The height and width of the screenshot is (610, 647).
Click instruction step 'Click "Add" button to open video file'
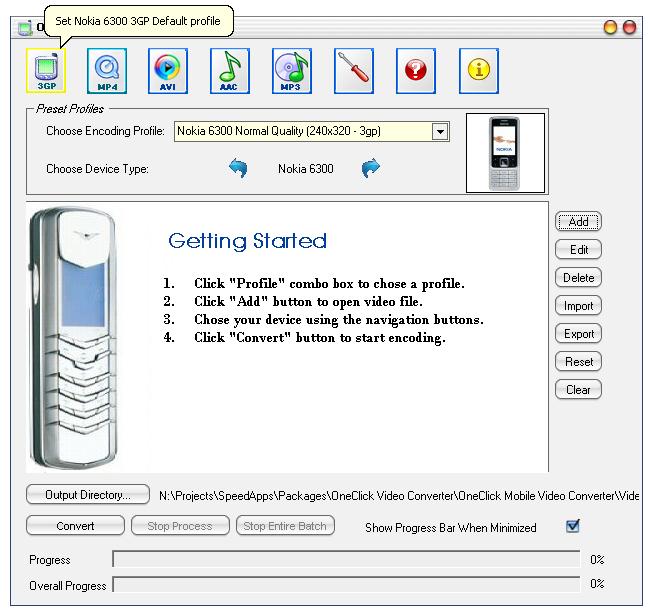click(x=308, y=302)
